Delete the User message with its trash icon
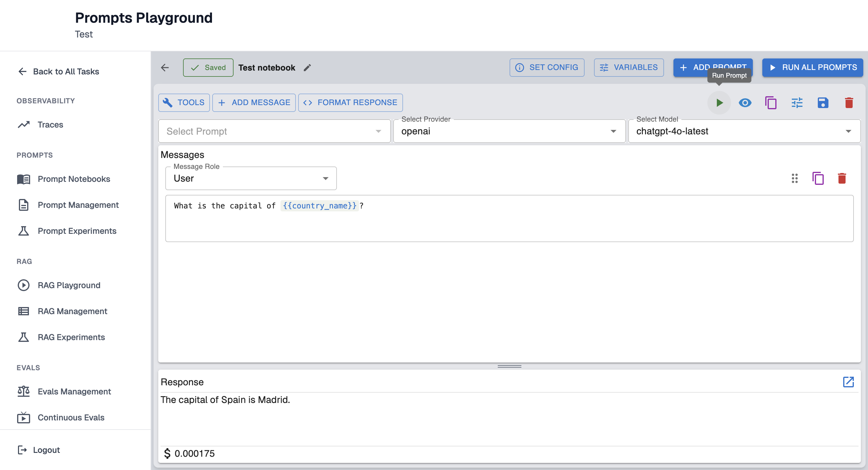Screen dimensions: 868x470 [841, 178]
